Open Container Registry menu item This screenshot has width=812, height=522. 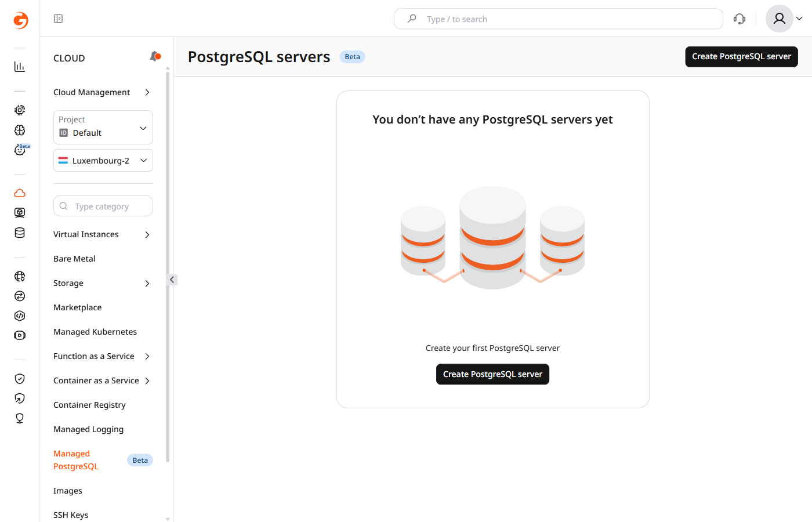pos(89,405)
